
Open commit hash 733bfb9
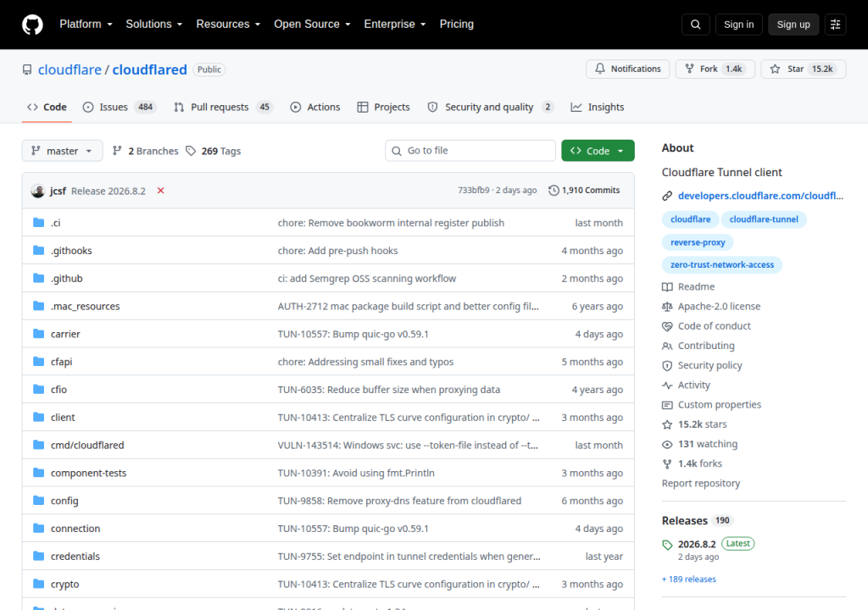[x=473, y=191]
